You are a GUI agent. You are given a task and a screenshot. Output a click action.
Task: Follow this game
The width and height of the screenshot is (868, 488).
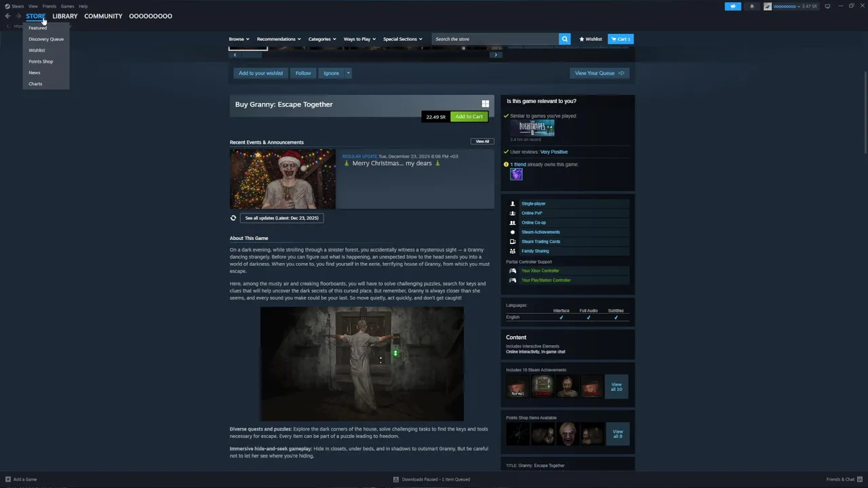click(303, 73)
